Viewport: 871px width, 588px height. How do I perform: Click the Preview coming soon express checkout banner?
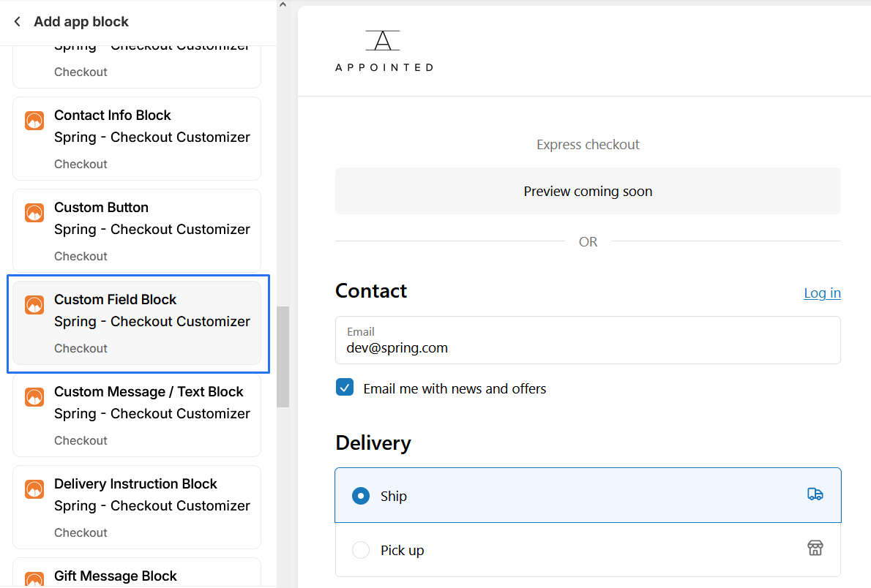(x=588, y=191)
